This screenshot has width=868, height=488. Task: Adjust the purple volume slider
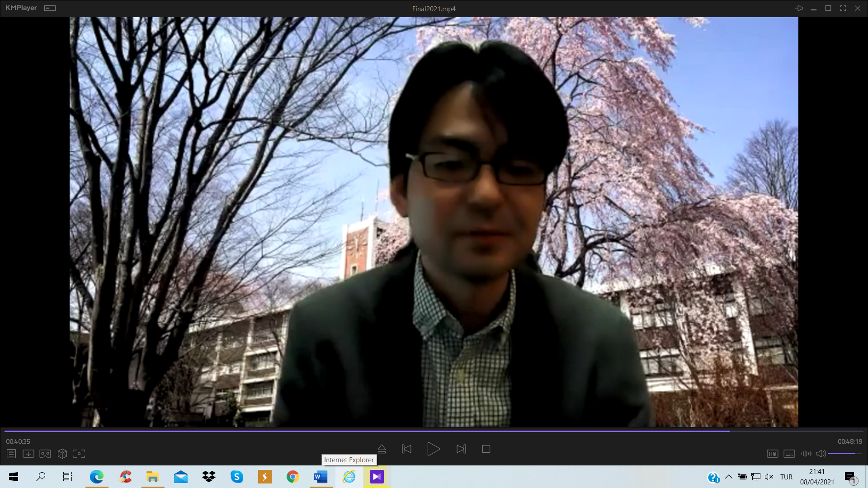[844, 454]
